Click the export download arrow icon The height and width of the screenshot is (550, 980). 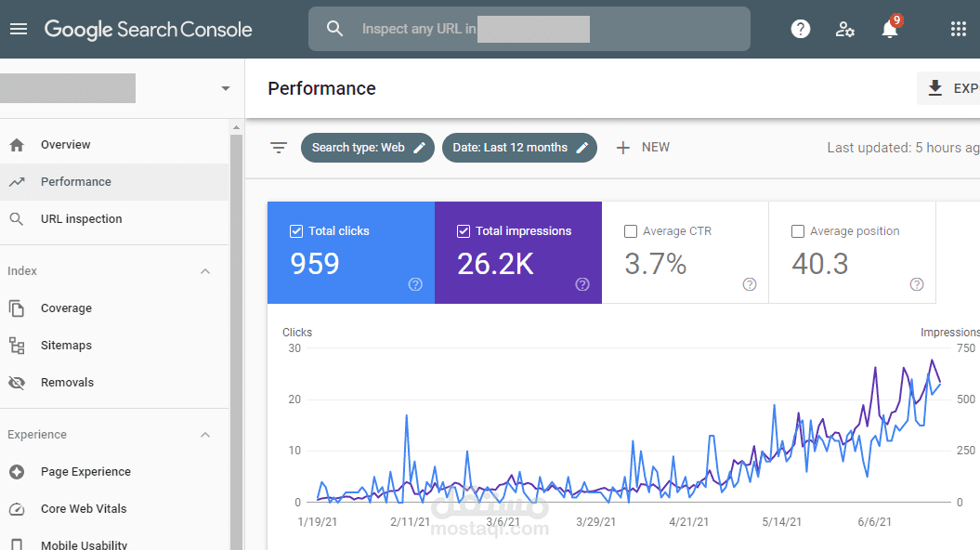tap(935, 88)
